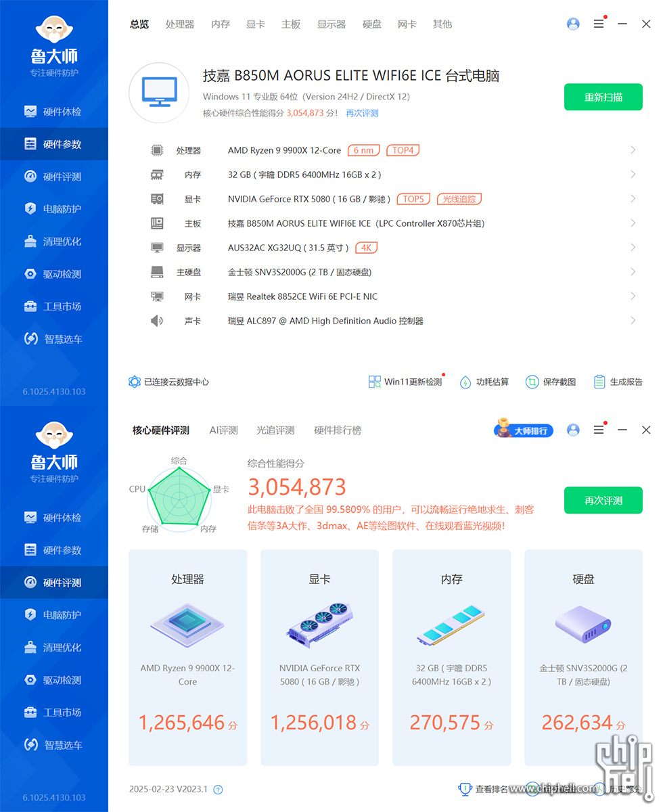Viewport: 663px width, 812px height.
Task: Open 工具市场 in the upper window sidebar
Action: pyautogui.click(x=54, y=307)
